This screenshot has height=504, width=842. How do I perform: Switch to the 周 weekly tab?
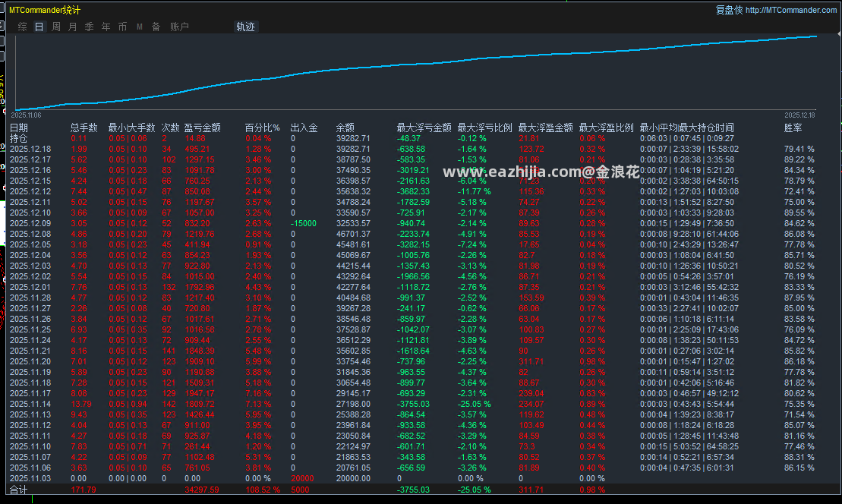click(56, 27)
